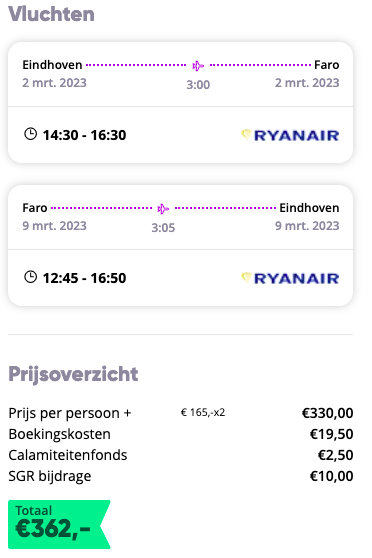Click the Ryanair logo on the return flight
The width and height of the screenshot is (372, 558).
[290, 278]
